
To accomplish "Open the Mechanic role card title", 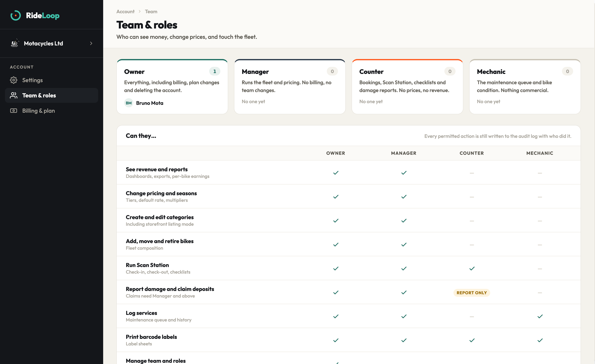I will 491,72.
